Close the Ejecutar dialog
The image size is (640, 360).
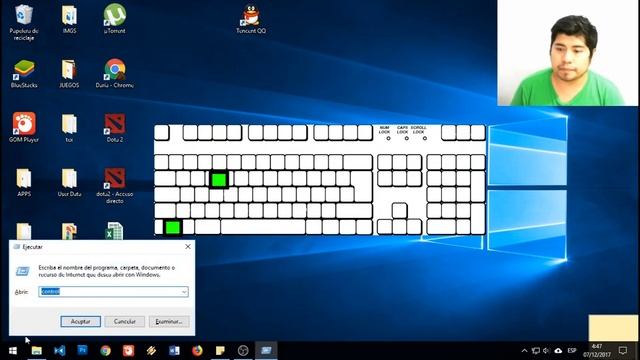(x=188, y=247)
